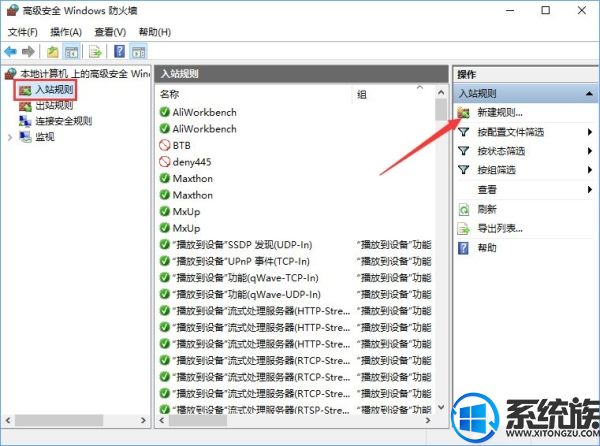
Task: Expand 按配置文件筛选 submenu arrow
Action: coord(590,132)
